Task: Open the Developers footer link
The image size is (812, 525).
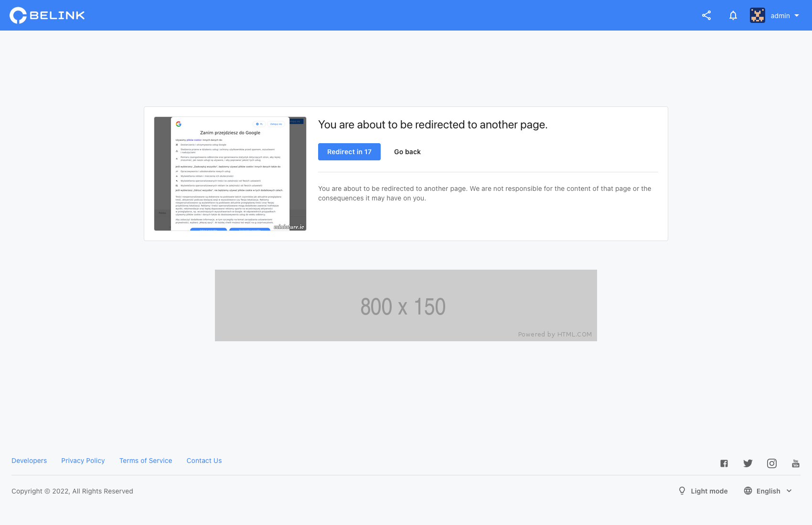Action: point(29,461)
